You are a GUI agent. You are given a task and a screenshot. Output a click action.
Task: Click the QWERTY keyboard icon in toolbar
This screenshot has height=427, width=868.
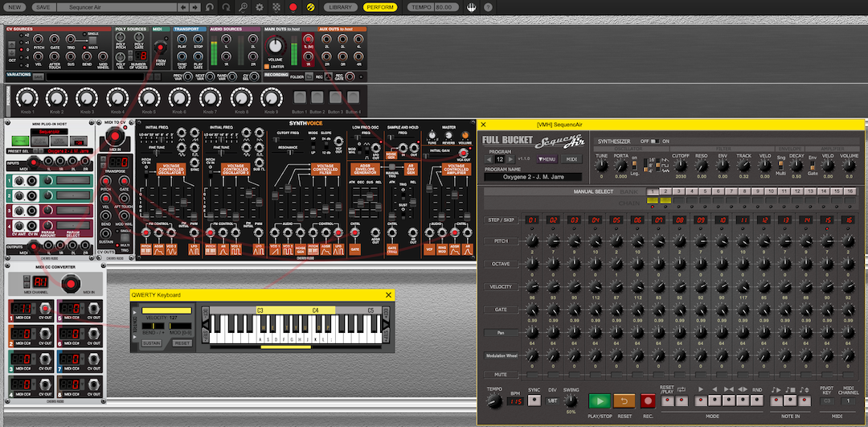pyautogui.click(x=471, y=7)
